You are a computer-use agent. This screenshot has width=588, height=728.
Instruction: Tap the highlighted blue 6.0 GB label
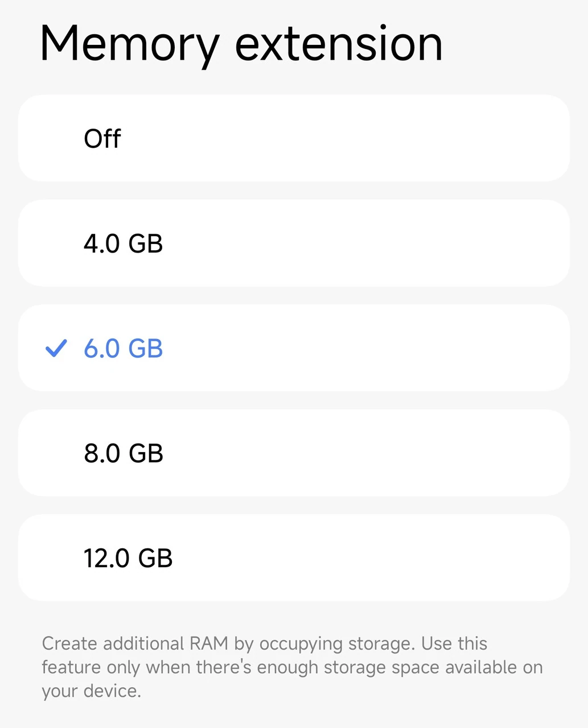pos(124,348)
